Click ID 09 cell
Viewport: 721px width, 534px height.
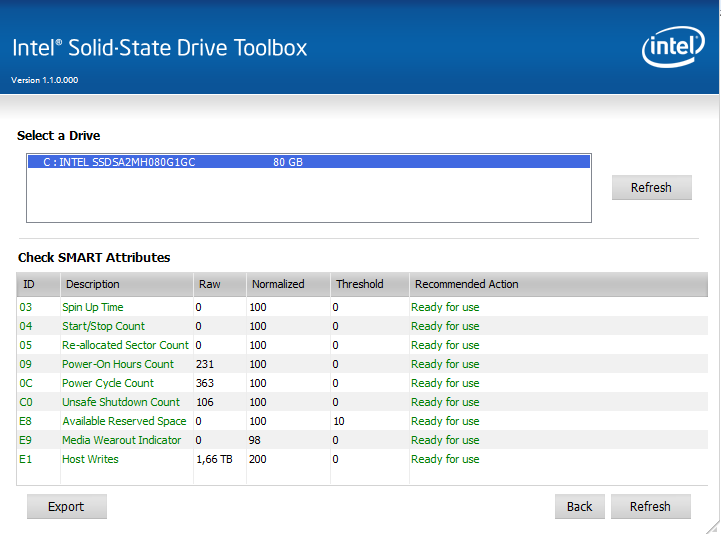coord(26,364)
